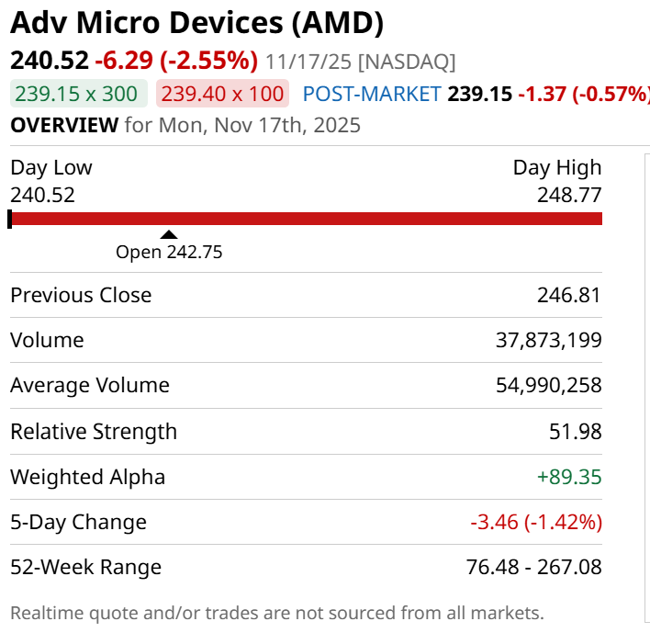The width and height of the screenshot is (650, 644).
Task: Click the Volume value 37,873,199
Action: coord(548,341)
